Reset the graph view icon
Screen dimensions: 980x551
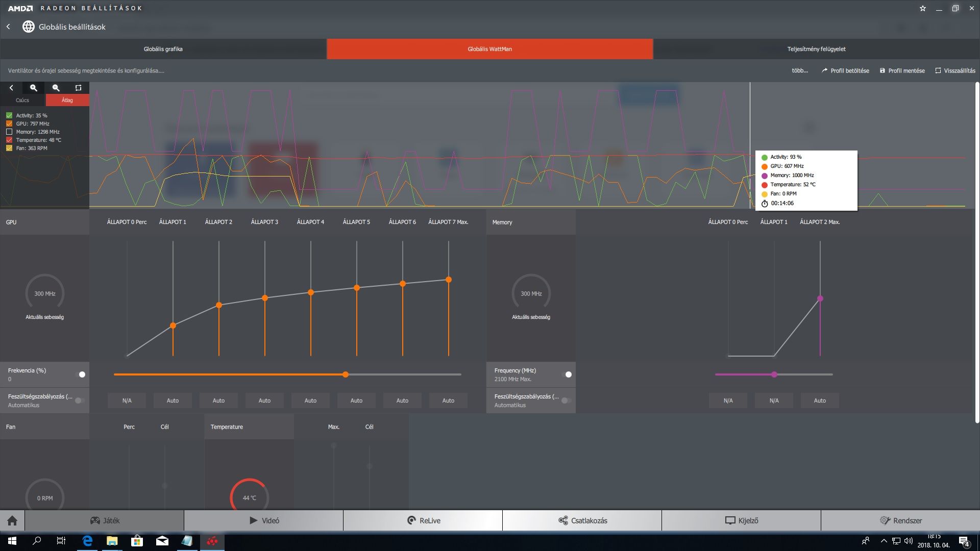coord(78,88)
